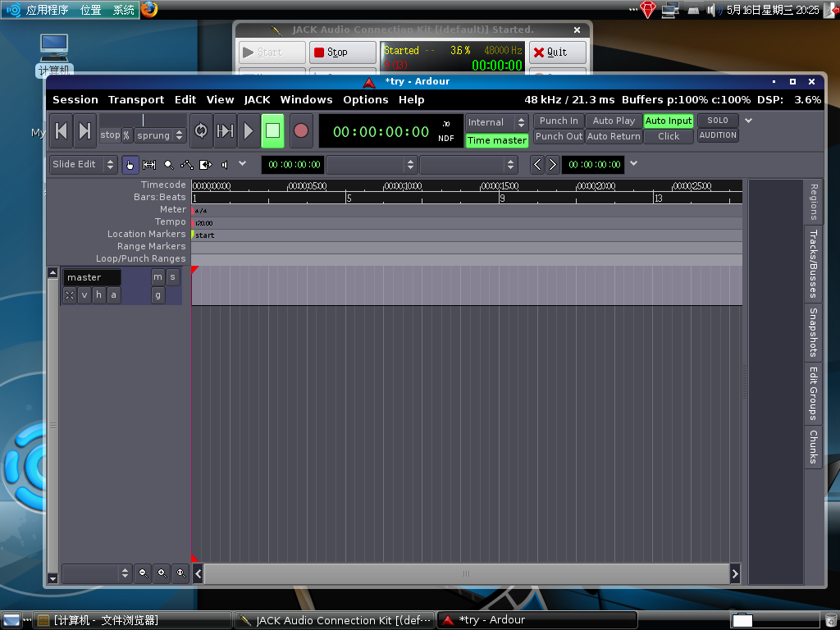Viewport: 840px width, 630px height.
Task: Open the View menu
Action: click(220, 99)
